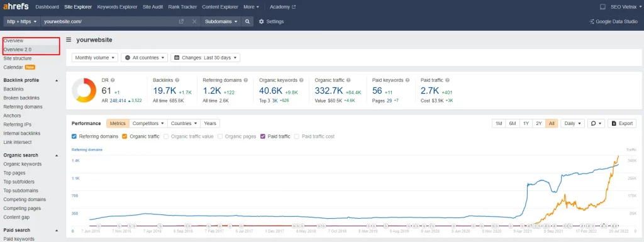Export the performance chart data

pyautogui.click(x=622, y=123)
